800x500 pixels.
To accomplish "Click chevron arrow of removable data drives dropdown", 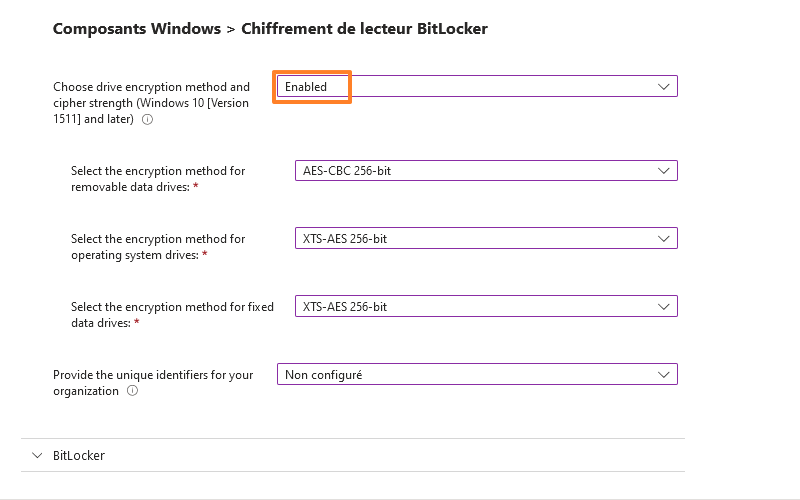I will pos(664,171).
